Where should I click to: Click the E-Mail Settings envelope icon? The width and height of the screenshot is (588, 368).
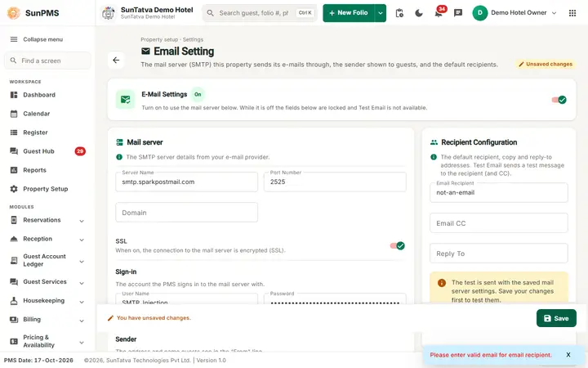(x=125, y=100)
